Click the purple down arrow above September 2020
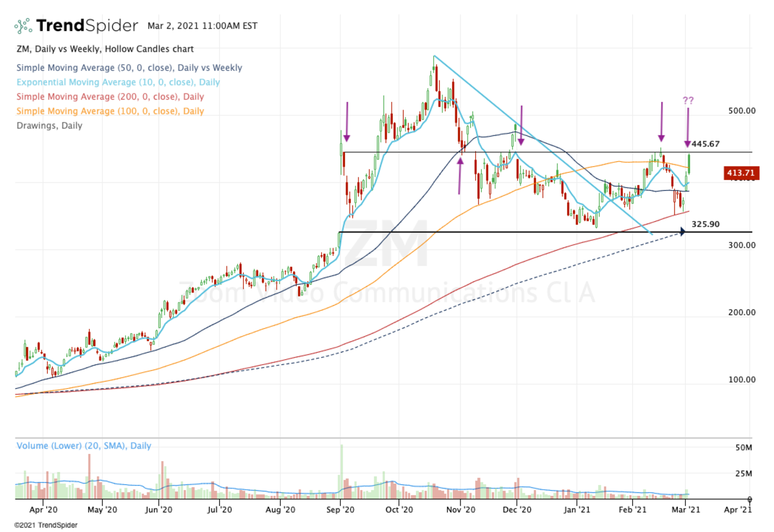774x532 pixels. point(347,121)
